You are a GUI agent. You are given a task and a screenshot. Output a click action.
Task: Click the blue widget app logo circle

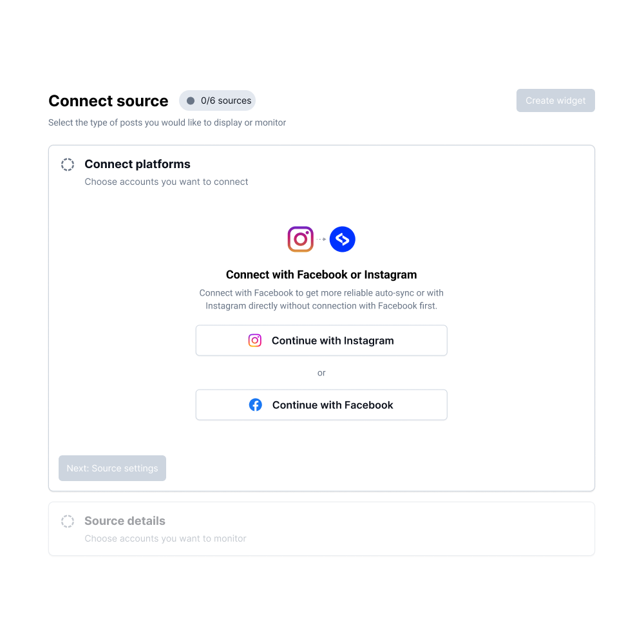coord(342,239)
